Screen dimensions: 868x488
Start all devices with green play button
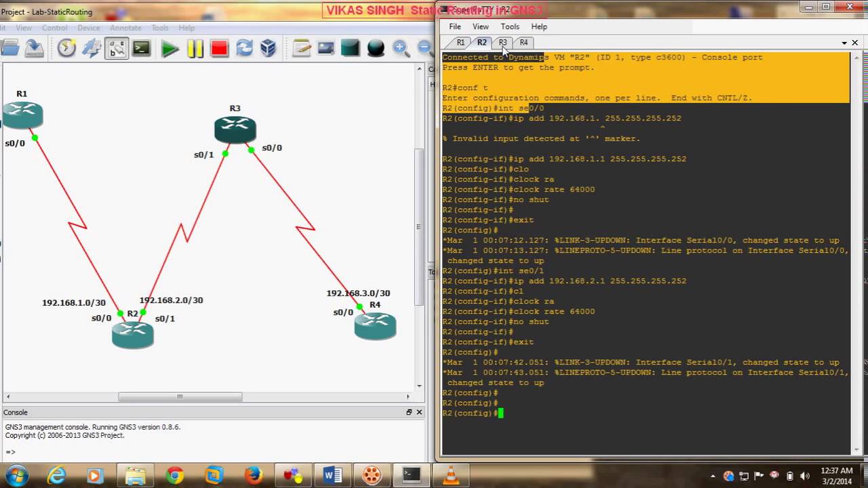tap(170, 49)
